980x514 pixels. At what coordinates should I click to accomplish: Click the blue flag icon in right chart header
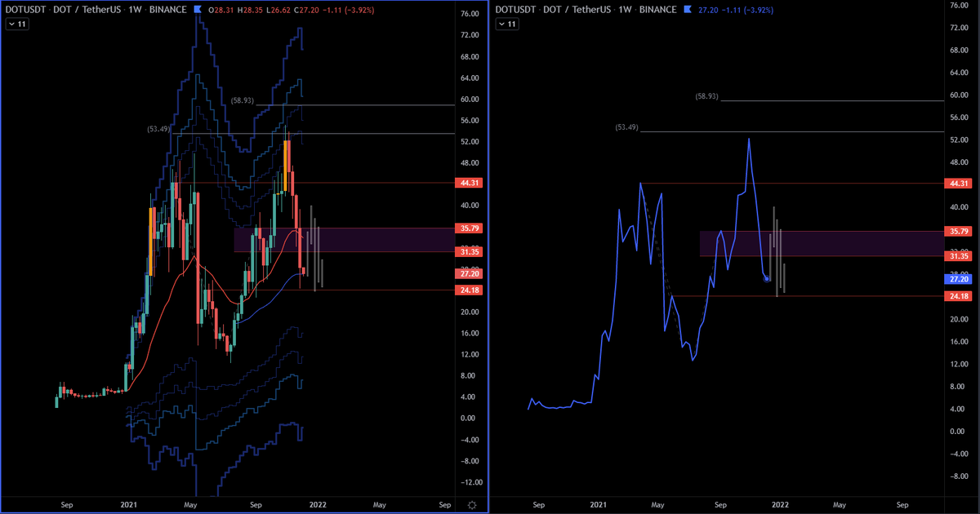coord(688,10)
